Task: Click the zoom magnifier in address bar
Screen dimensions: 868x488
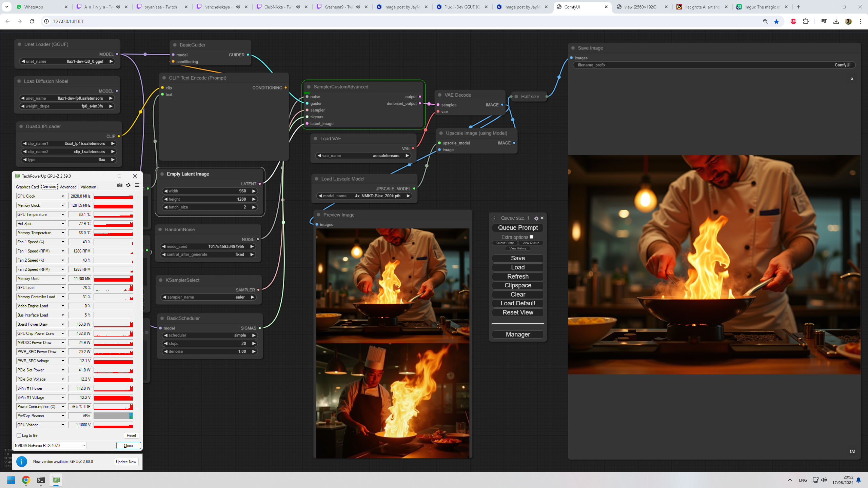Action: [x=765, y=21]
